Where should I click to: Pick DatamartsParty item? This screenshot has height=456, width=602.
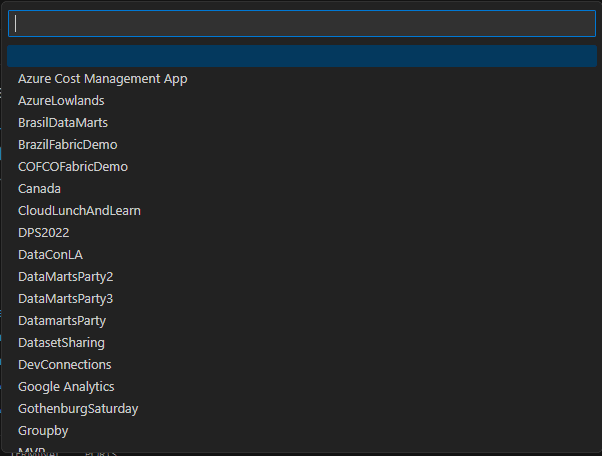point(302,321)
